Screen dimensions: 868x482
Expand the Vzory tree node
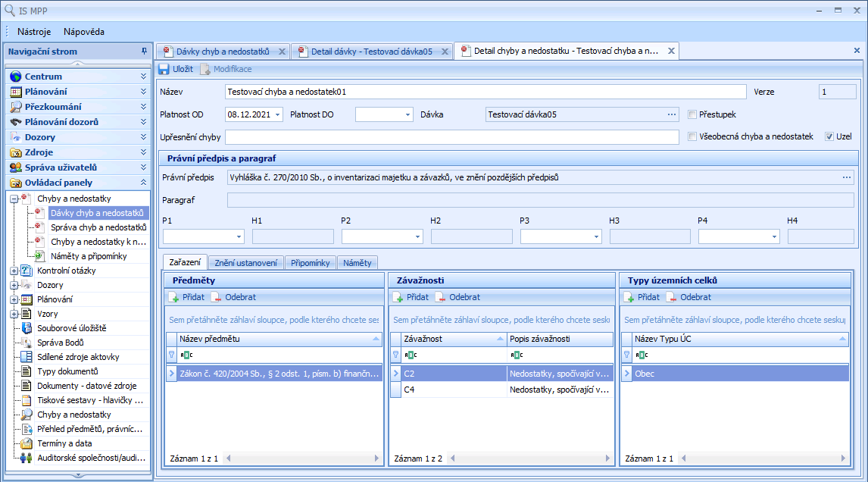[x=14, y=314]
